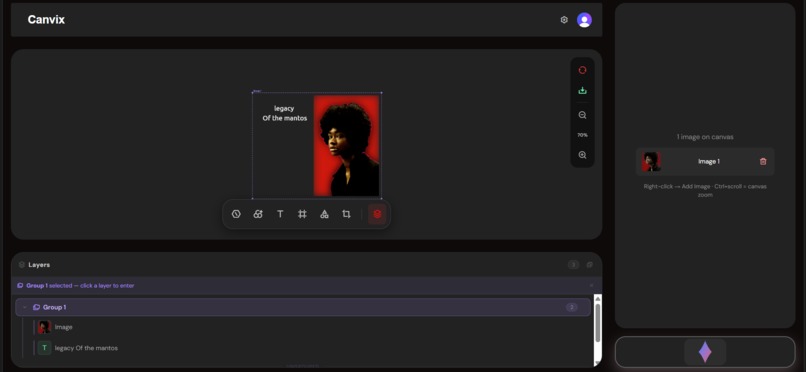Open the shapes tool
Image resolution: width=806 pixels, height=372 pixels.
[324, 214]
